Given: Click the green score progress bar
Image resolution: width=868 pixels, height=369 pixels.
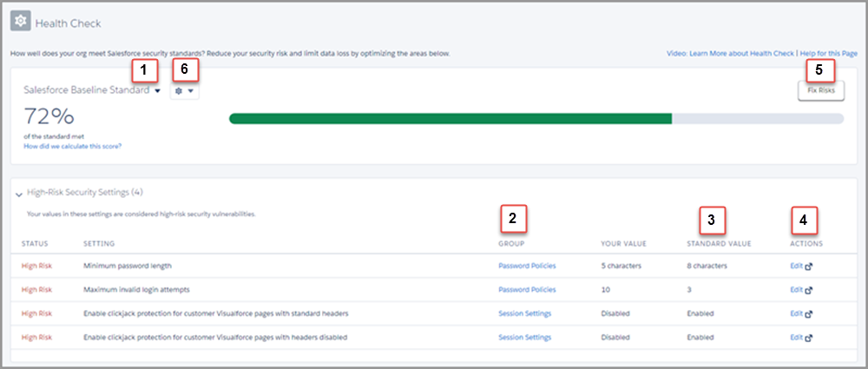Looking at the screenshot, I should pos(450,119).
